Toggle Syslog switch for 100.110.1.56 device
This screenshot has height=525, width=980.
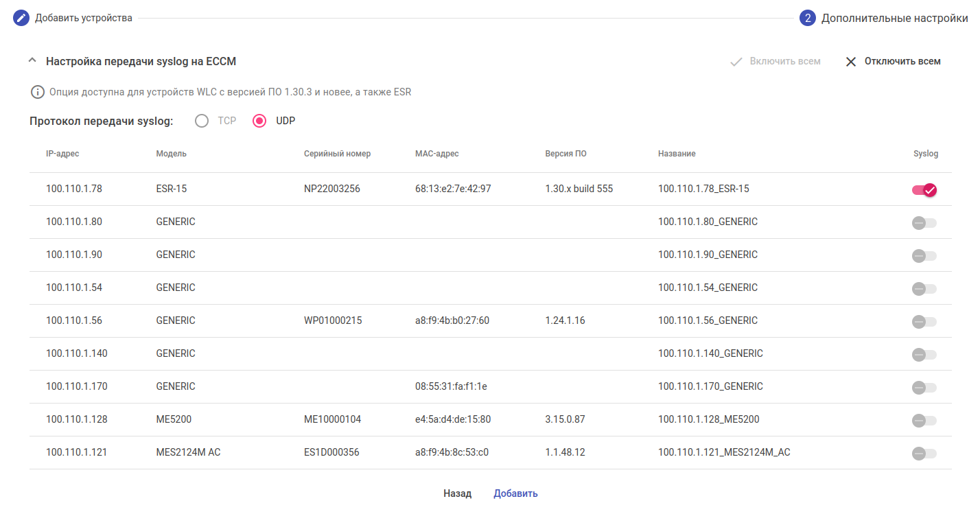point(924,321)
